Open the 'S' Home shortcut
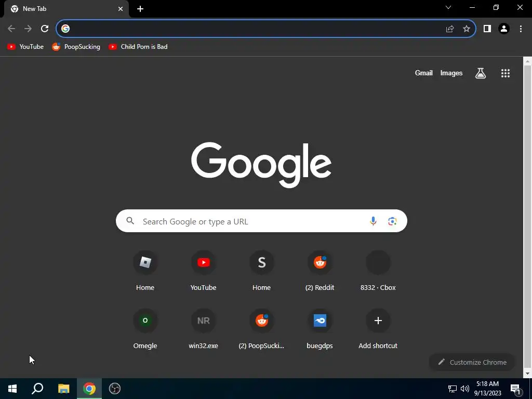This screenshot has height=399, width=532. coord(262,271)
